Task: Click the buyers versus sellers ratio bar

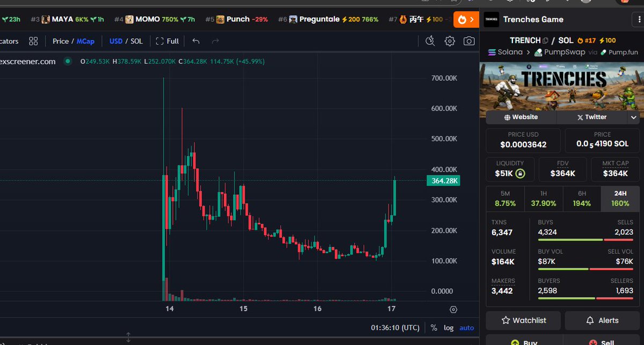Action: (586, 298)
